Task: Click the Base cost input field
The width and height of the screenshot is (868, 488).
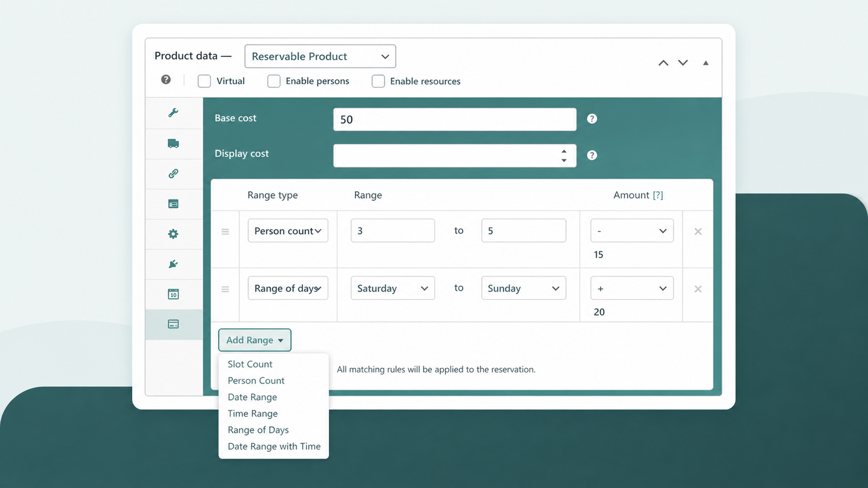Action: (x=455, y=119)
